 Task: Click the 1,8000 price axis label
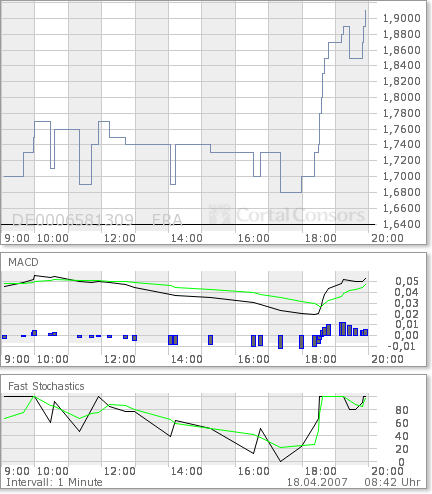(401, 97)
